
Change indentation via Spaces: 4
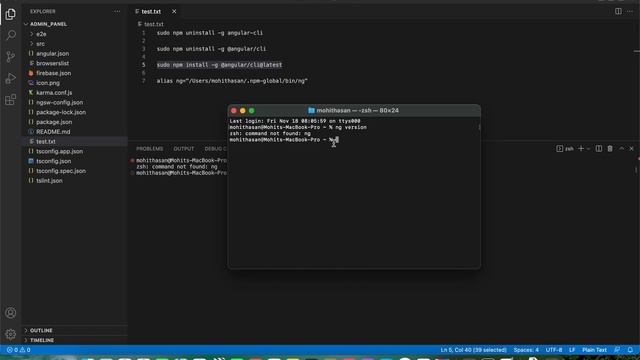pyautogui.click(x=526, y=350)
